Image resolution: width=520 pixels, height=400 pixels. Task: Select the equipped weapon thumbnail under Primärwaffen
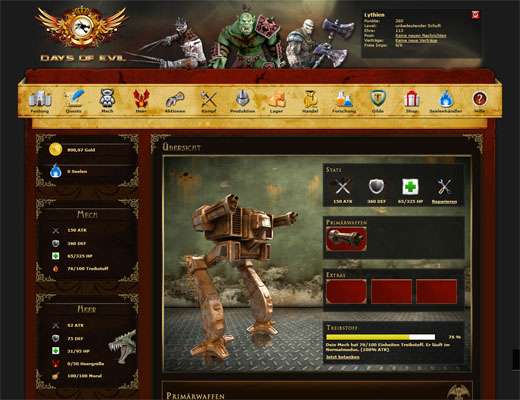click(346, 239)
